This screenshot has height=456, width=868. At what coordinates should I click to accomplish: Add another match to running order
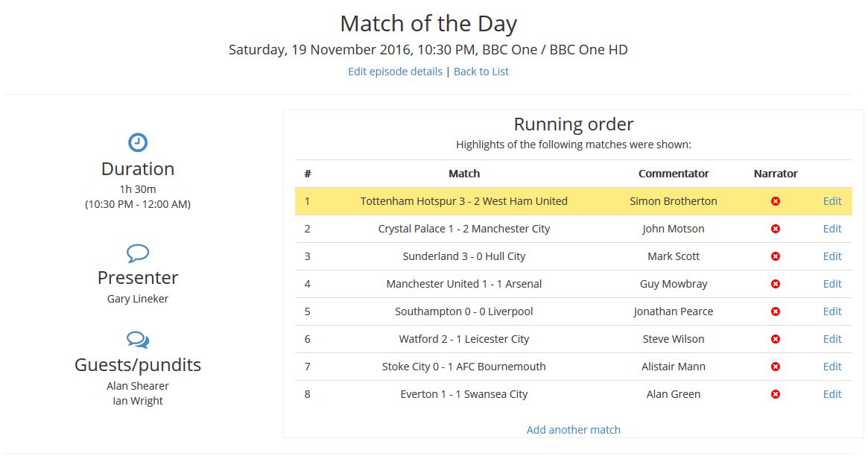pyautogui.click(x=573, y=430)
